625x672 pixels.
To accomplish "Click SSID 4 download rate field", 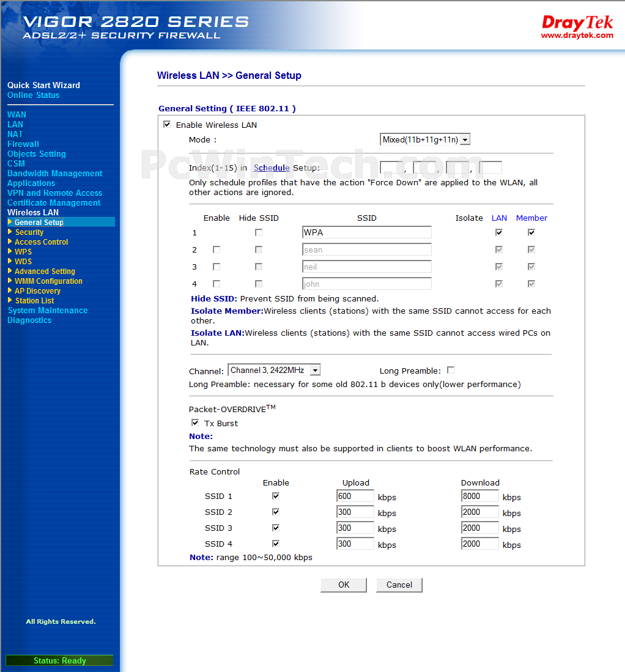I will [x=479, y=544].
